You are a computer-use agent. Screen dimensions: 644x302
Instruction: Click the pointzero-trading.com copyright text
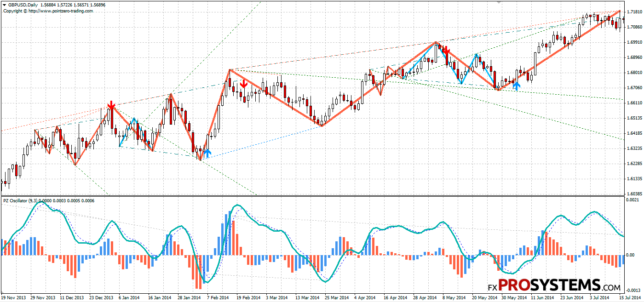click(47, 11)
